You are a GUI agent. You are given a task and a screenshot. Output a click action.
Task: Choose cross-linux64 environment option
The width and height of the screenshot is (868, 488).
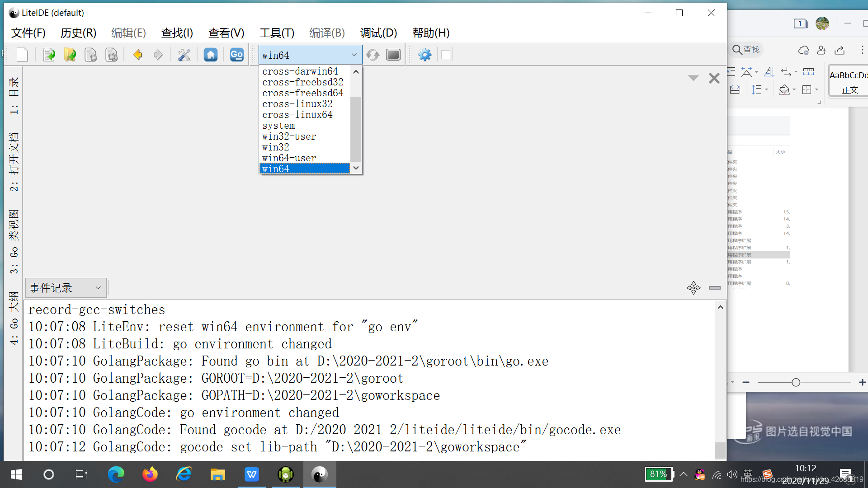[305, 115]
